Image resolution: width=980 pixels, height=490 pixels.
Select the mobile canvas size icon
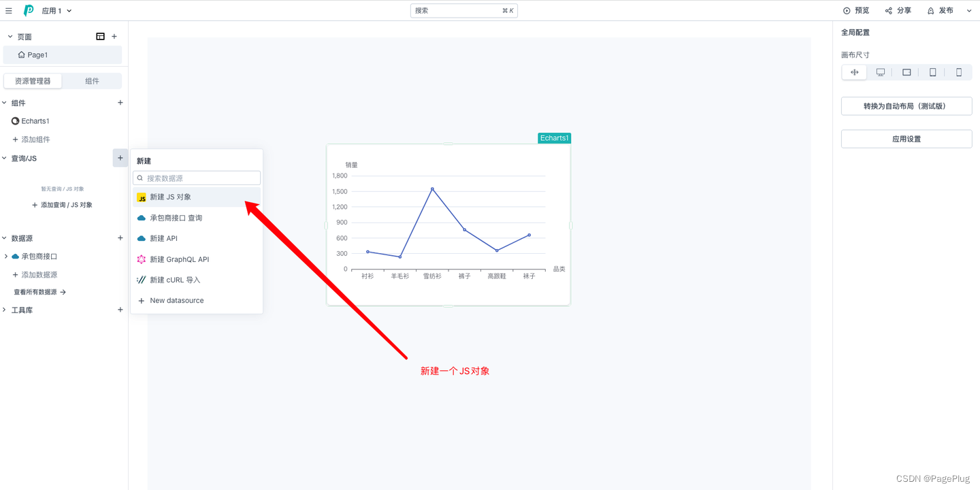(x=959, y=71)
